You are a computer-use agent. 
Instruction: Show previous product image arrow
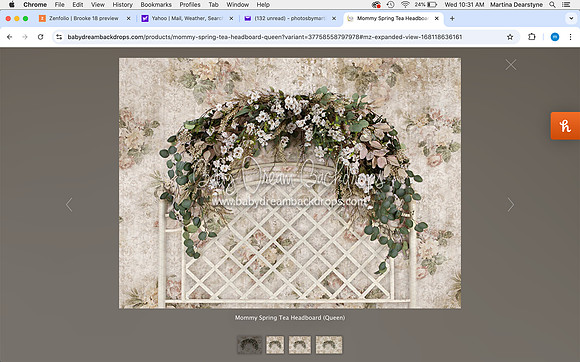pos(69,204)
